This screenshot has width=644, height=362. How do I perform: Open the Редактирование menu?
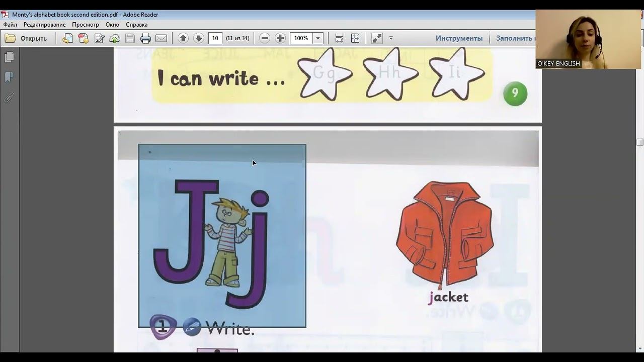[x=44, y=24]
